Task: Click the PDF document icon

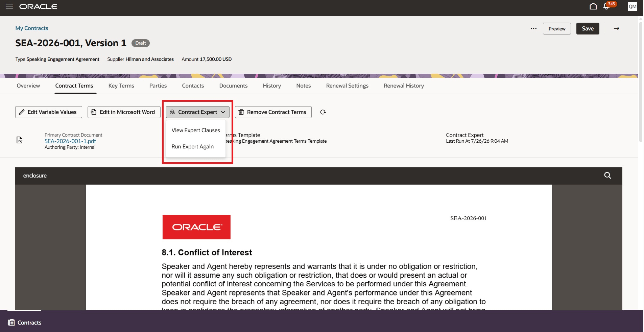Action: click(20, 140)
